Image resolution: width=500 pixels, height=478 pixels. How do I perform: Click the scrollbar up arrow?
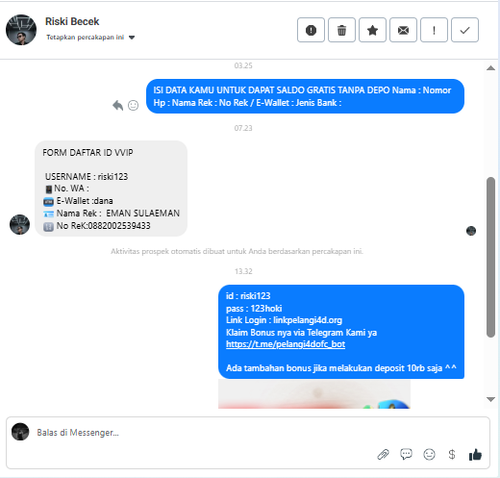[x=490, y=68]
